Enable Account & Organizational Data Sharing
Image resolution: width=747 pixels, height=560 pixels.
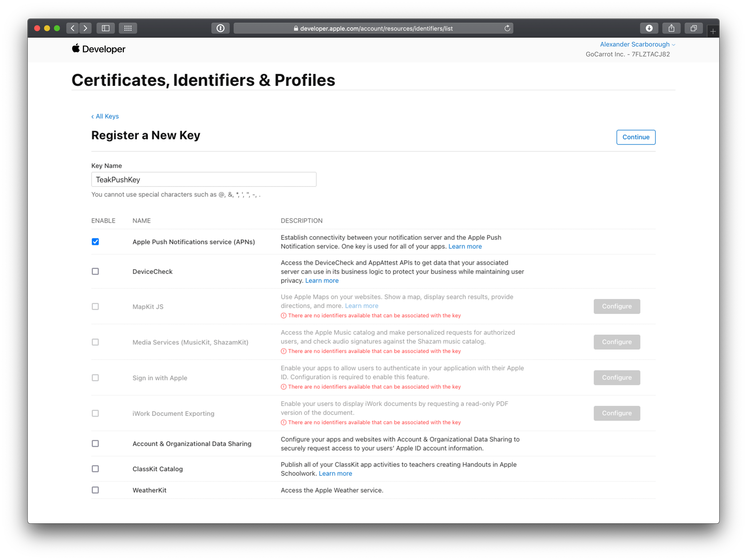(95, 443)
